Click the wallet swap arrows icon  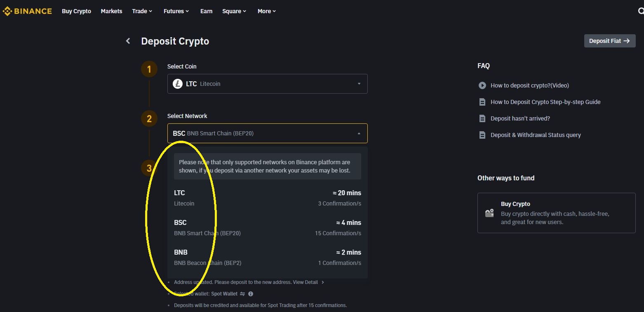[242, 294]
